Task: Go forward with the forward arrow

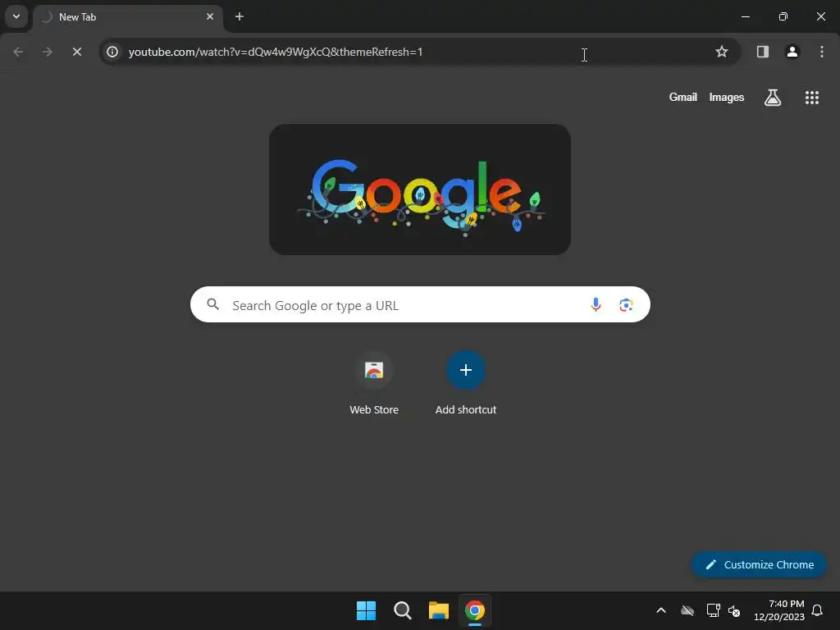Action: coord(48,52)
